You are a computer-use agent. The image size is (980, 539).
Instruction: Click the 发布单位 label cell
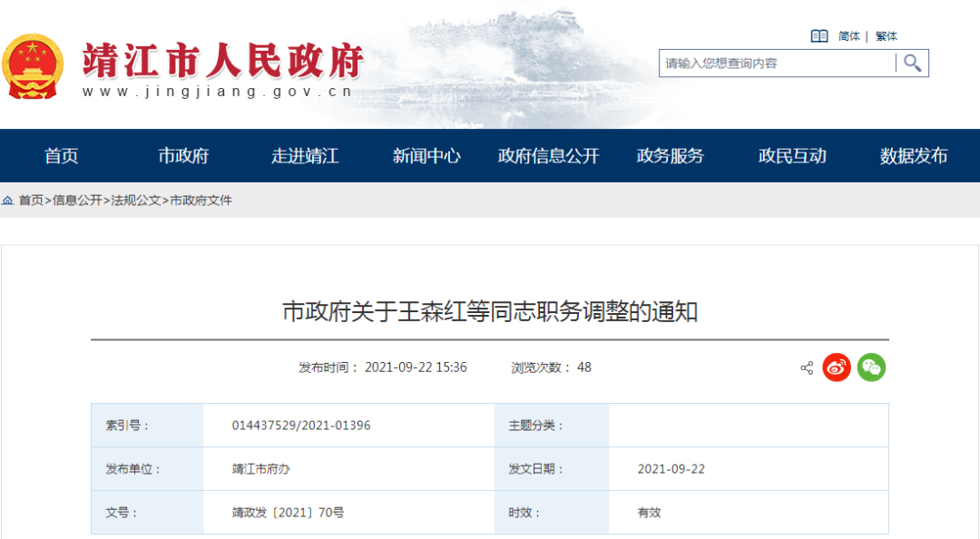148,469
